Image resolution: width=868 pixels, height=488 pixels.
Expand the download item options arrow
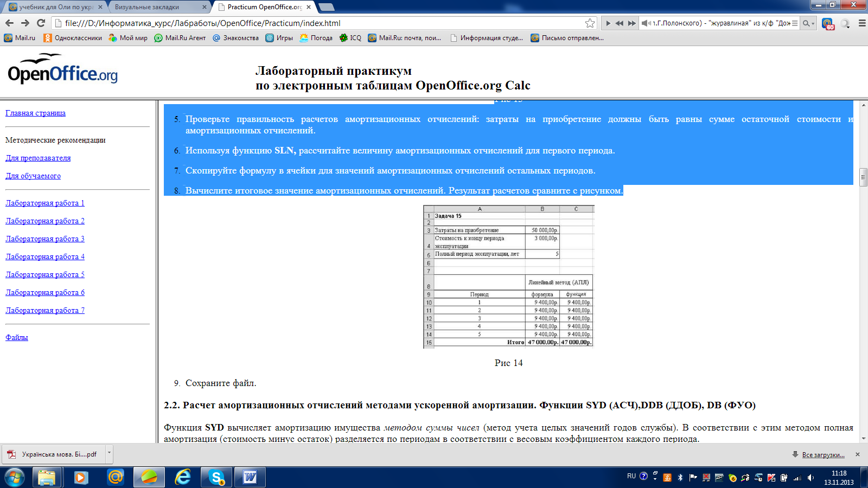109,454
